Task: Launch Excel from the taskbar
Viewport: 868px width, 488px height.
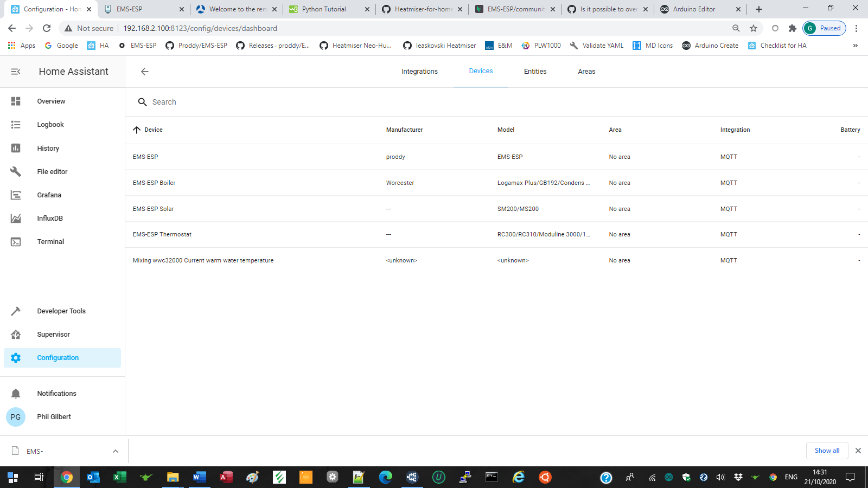Action: (x=119, y=477)
